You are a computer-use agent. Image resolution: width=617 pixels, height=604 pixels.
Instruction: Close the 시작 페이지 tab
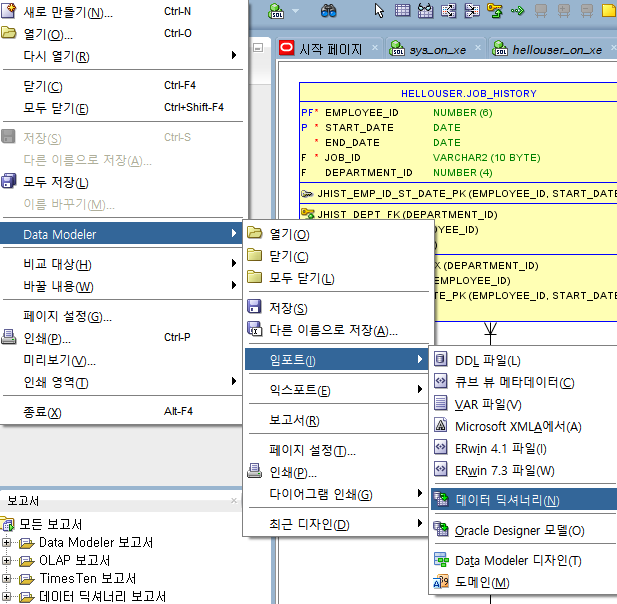coord(375,48)
